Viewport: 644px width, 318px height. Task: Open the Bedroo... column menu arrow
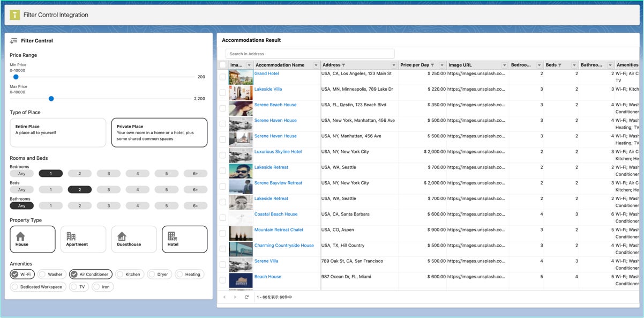pos(539,65)
